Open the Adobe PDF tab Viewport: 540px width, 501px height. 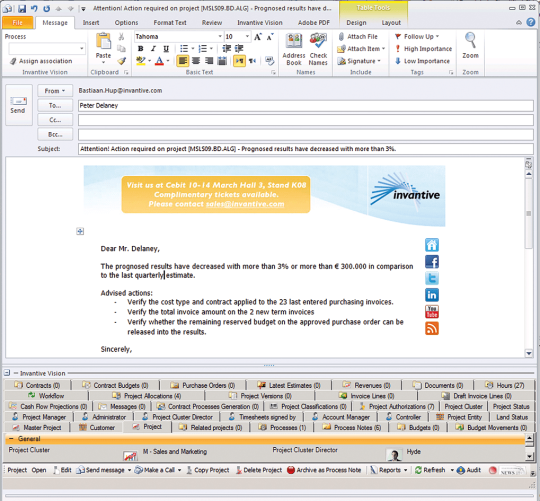pos(314,23)
